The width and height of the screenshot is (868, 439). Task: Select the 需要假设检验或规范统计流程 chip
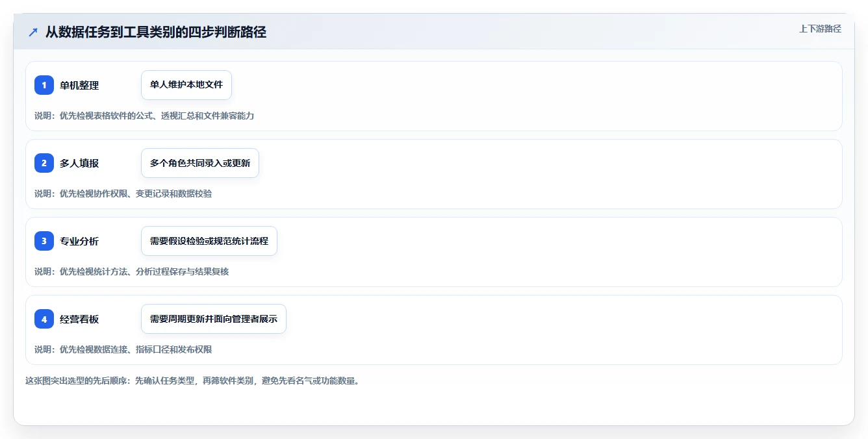click(x=209, y=241)
